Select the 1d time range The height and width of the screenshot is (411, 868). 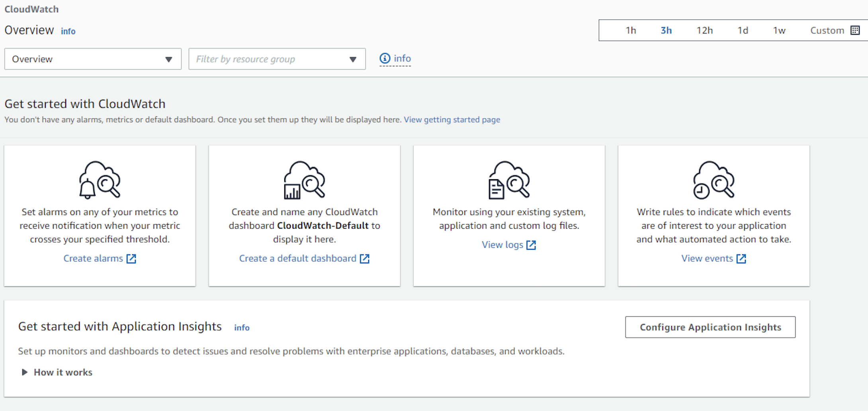[x=743, y=30]
